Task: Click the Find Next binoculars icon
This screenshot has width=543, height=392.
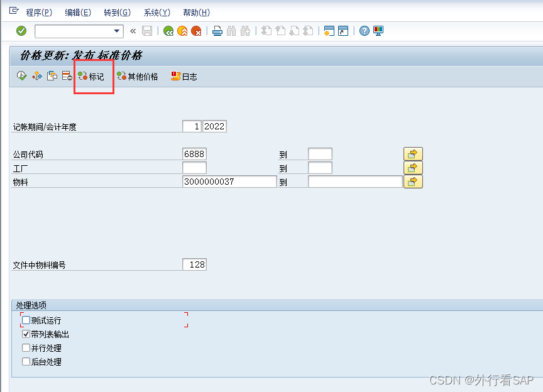Action: 245,31
